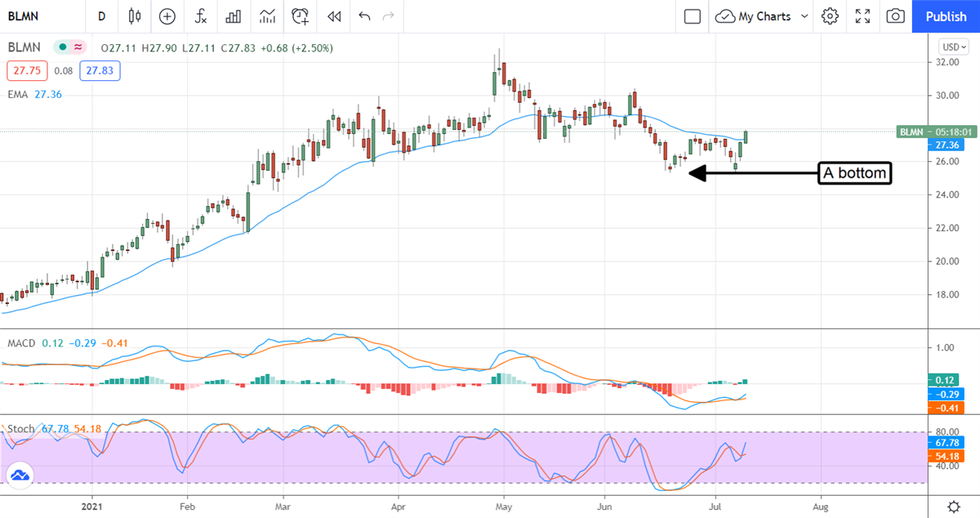The width and height of the screenshot is (980, 518).
Task: Start bar replay with the rewind icon
Action: pos(333,16)
